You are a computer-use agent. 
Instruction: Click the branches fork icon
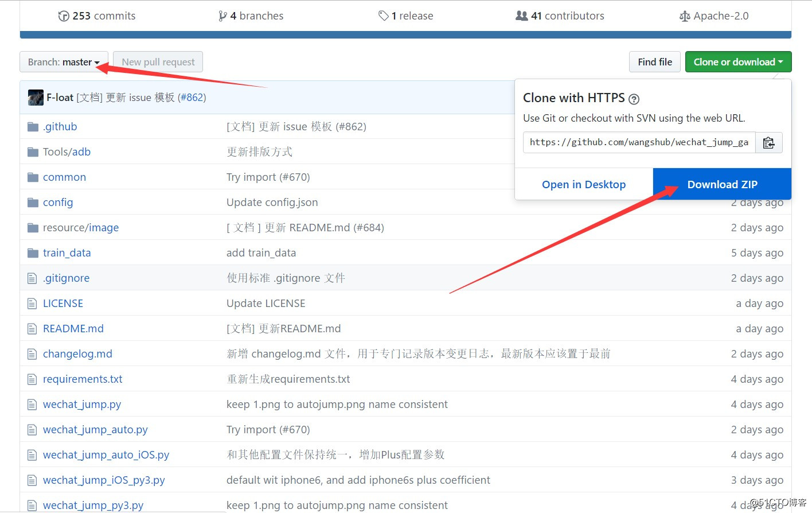(222, 16)
